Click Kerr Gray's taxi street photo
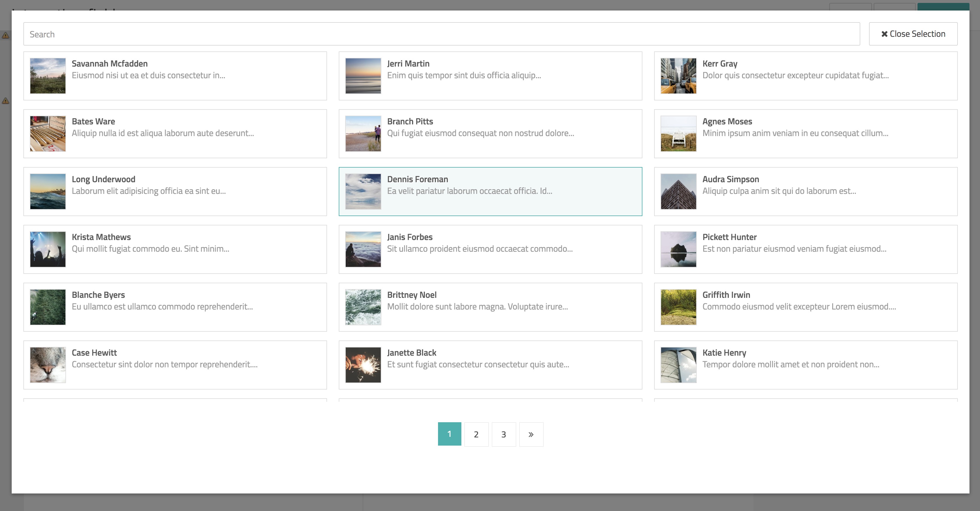980x511 pixels. (678, 76)
